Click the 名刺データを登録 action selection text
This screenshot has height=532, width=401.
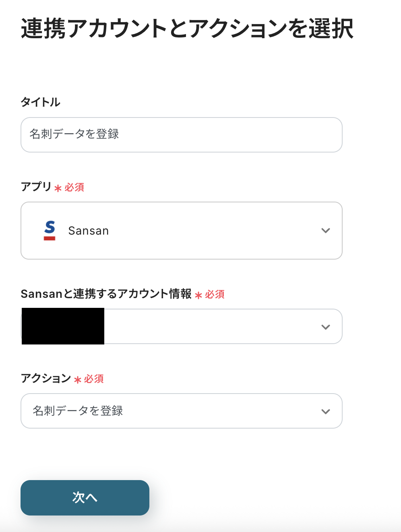point(78,411)
